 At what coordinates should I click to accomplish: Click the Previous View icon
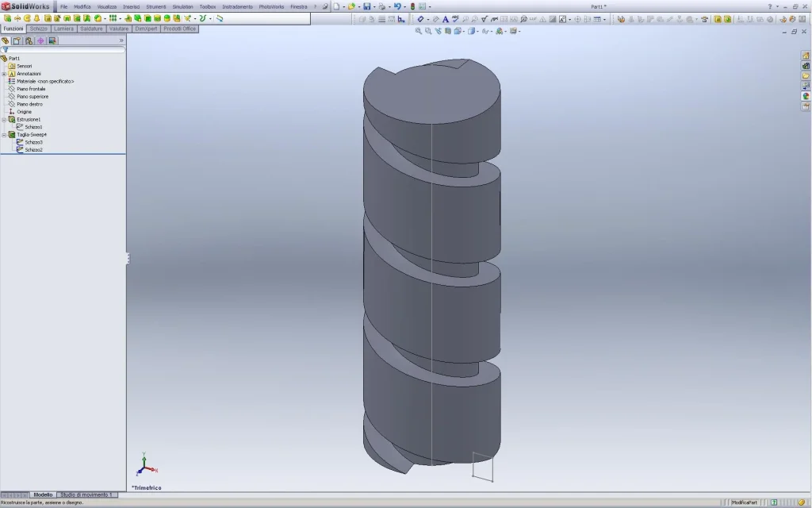click(x=438, y=31)
